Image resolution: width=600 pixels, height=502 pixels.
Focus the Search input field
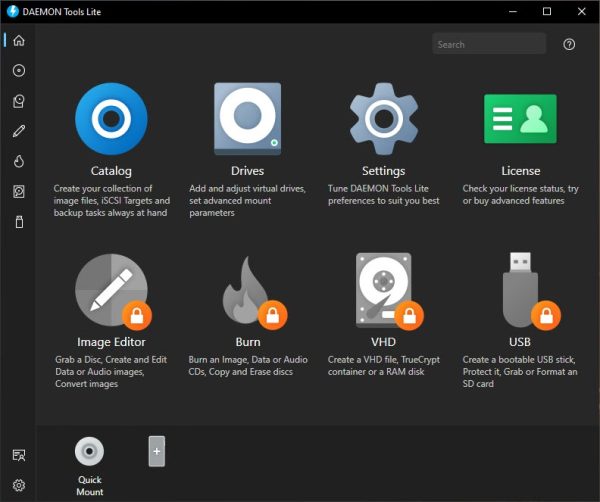point(489,44)
